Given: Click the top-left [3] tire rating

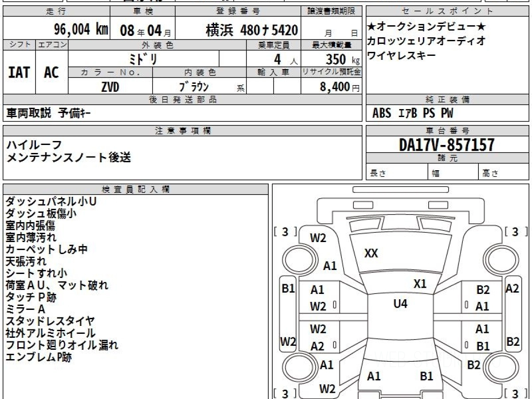Looking at the screenshot, I should coord(285,231).
